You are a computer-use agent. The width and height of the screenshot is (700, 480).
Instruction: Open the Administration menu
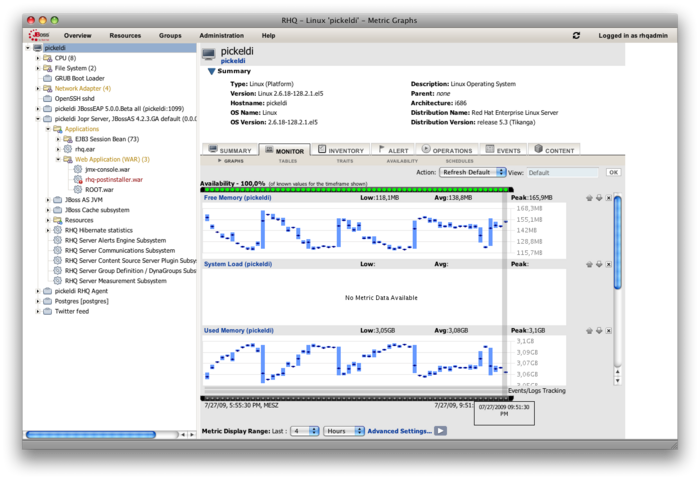221,35
